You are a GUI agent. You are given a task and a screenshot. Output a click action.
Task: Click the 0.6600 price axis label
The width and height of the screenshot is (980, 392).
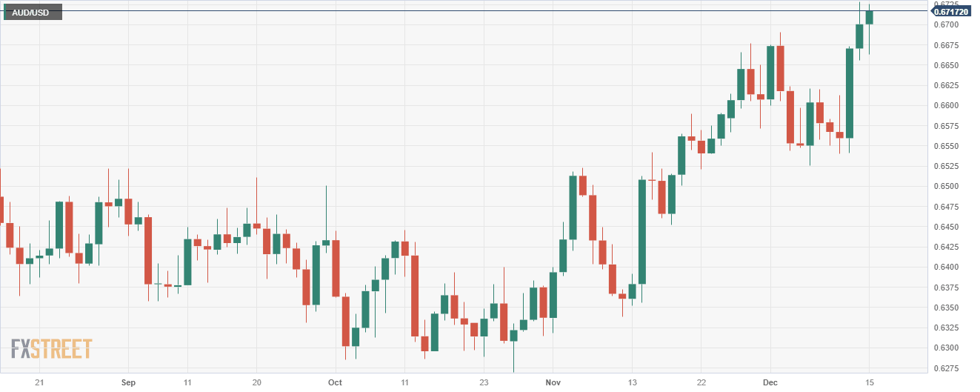945,105
